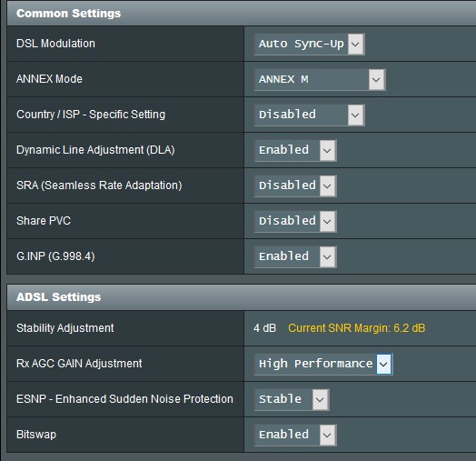Screen dimensions: 476x461
Task: Open High Performance gain selection
Action: click(x=323, y=364)
